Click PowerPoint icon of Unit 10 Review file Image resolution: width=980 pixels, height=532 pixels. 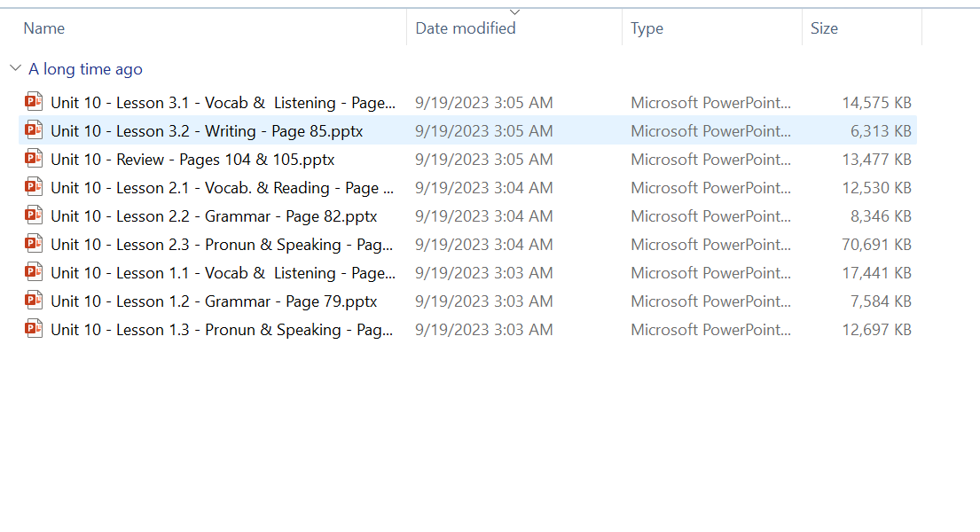click(34, 159)
